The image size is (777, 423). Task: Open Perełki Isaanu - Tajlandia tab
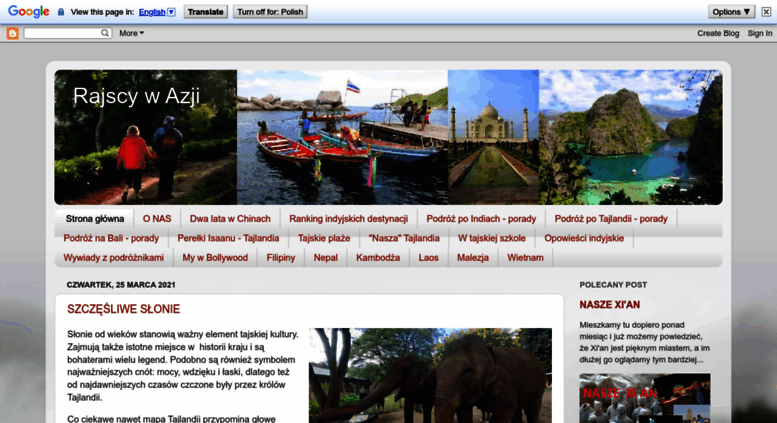coord(228,238)
